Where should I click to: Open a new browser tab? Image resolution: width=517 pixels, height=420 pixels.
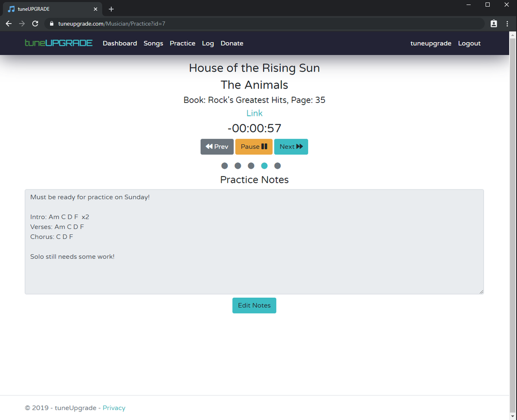(111, 9)
